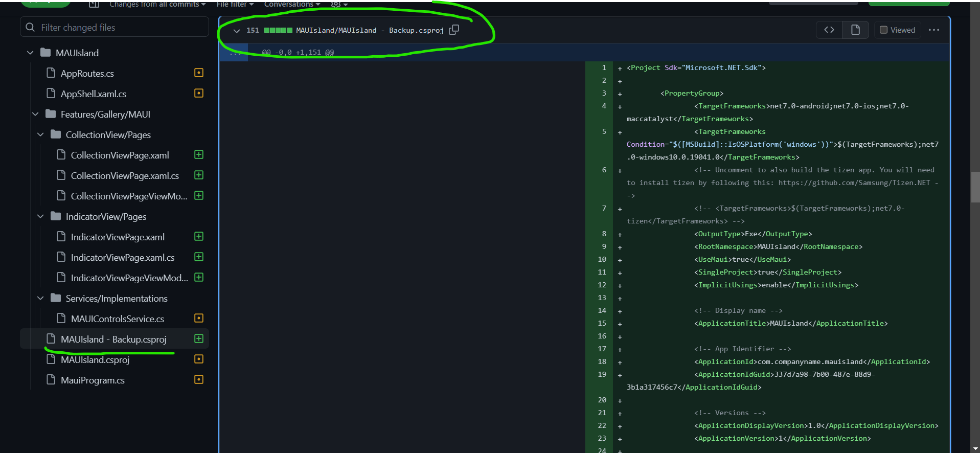The image size is (980, 453).
Task: Display the source diff view
Action: pos(829,30)
